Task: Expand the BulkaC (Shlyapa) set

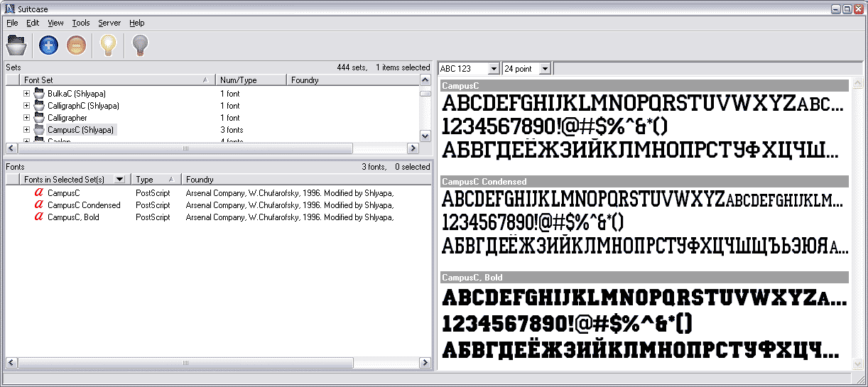Action: pos(26,94)
